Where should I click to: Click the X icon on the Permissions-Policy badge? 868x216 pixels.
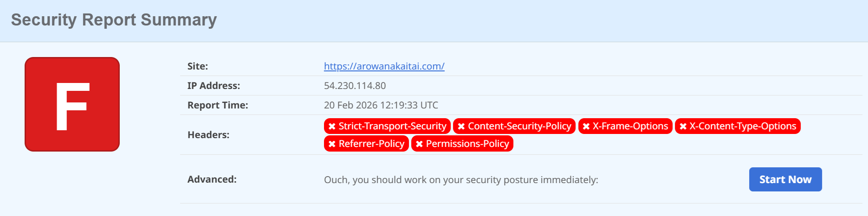(x=419, y=144)
